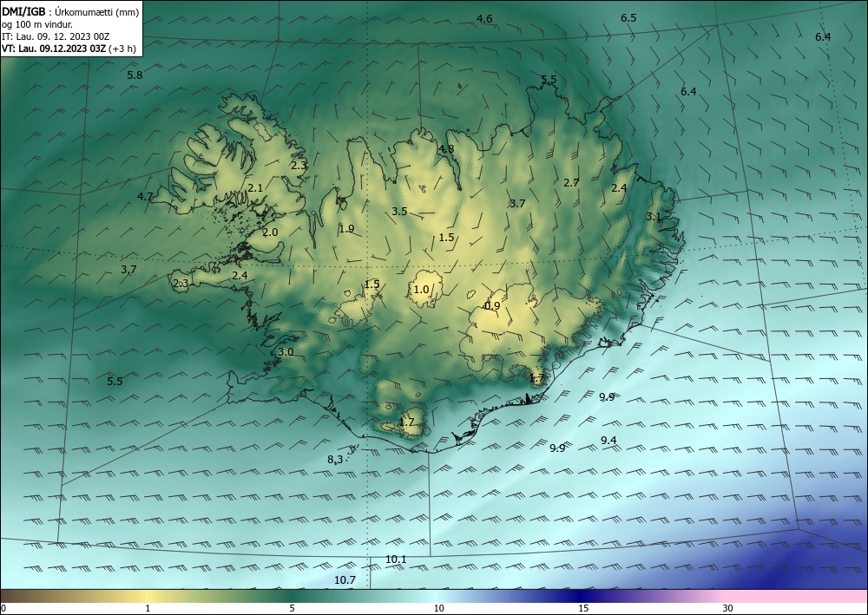
Task: Click the pale yellow section of the color bar
Action: click(x=148, y=596)
